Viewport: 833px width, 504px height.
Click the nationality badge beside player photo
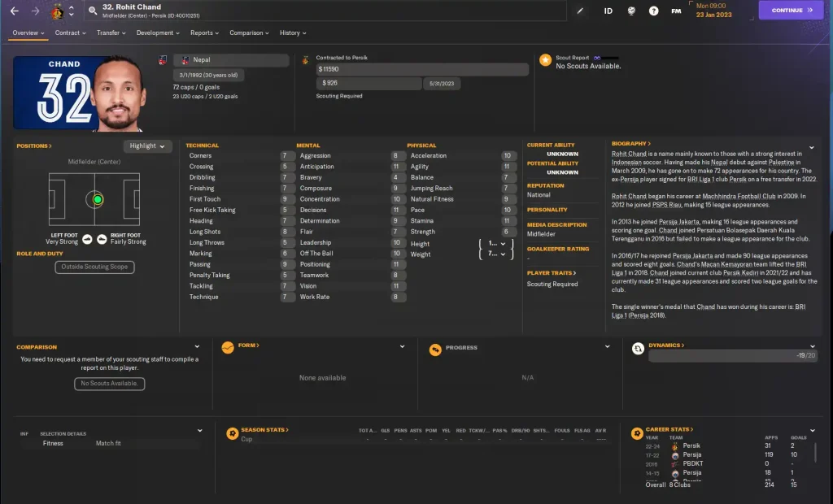[x=163, y=60]
